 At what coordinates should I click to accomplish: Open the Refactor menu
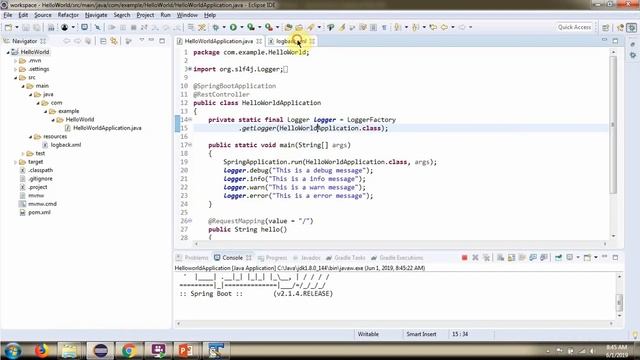(68, 15)
